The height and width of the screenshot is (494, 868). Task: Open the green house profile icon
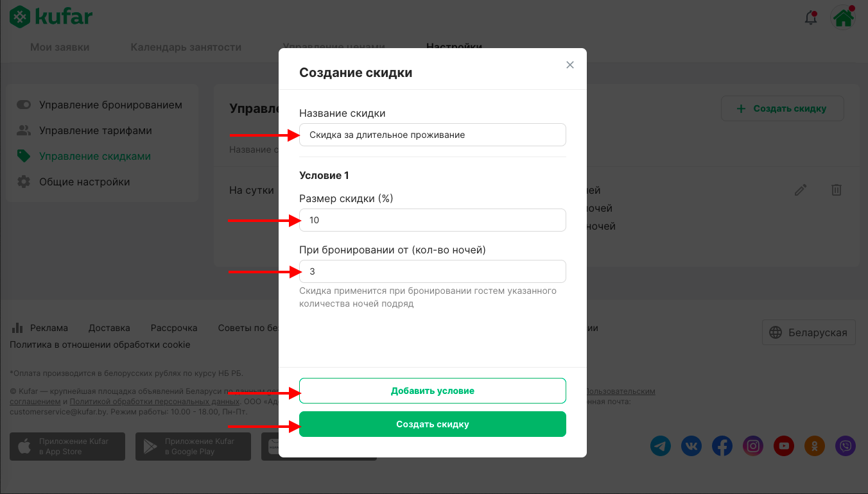point(844,18)
